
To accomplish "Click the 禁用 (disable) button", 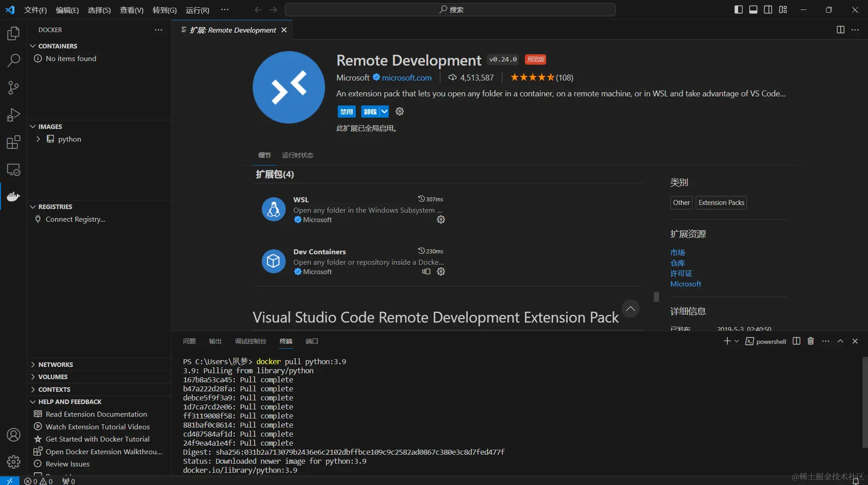I will (346, 111).
